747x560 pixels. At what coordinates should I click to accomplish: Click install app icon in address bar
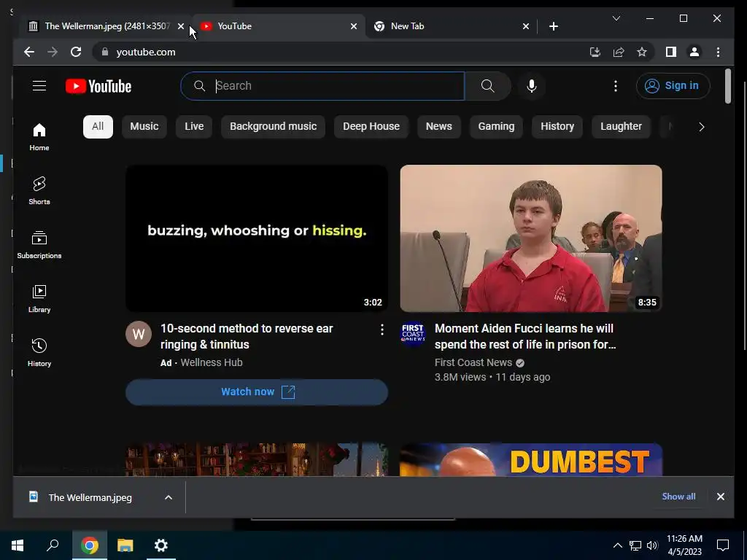(595, 52)
